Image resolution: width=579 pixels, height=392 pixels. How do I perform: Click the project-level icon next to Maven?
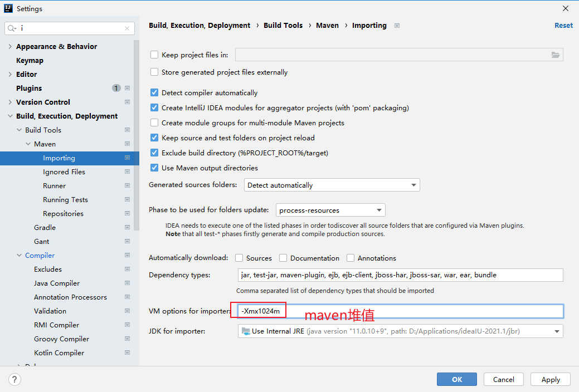point(128,144)
